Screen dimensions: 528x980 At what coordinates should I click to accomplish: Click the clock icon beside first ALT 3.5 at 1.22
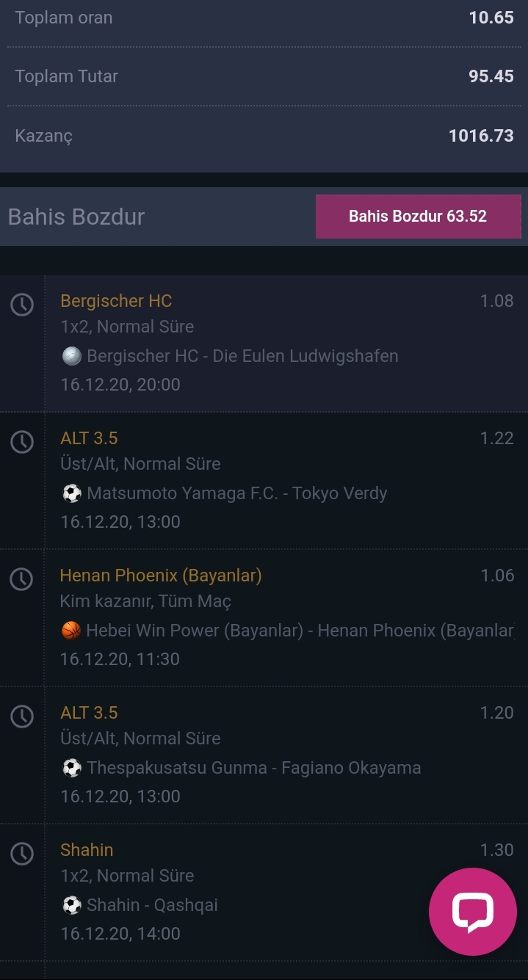22,441
